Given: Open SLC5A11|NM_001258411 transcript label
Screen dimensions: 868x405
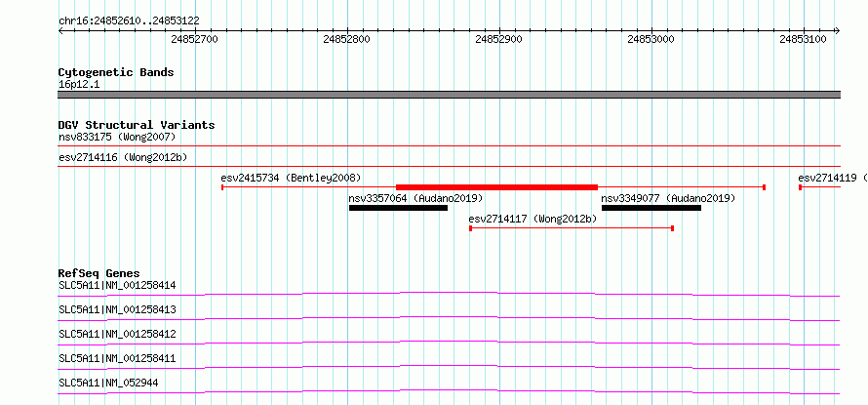Looking at the screenshot, I should coord(117,358).
